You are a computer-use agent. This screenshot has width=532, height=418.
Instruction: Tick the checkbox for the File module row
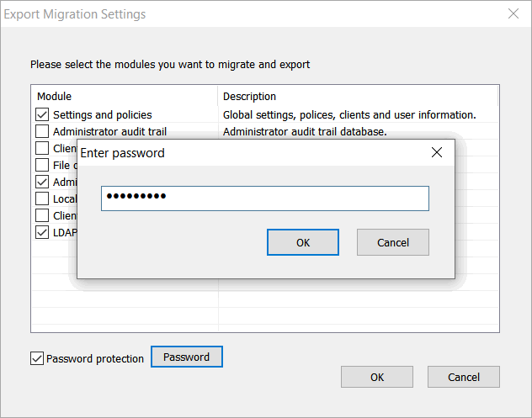(42, 165)
